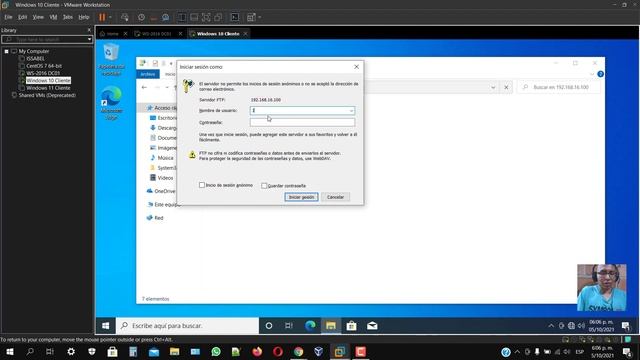Select ISSABEL in the library tree
The width and height of the screenshot is (640, 360).
pyautogui.click(x=36, y=59)
